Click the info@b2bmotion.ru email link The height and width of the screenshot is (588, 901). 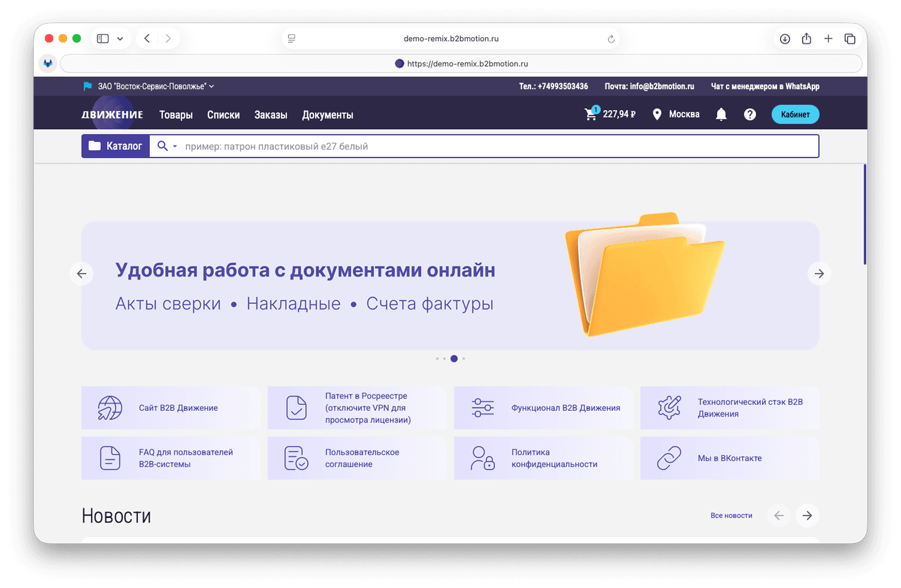[662, 86]
